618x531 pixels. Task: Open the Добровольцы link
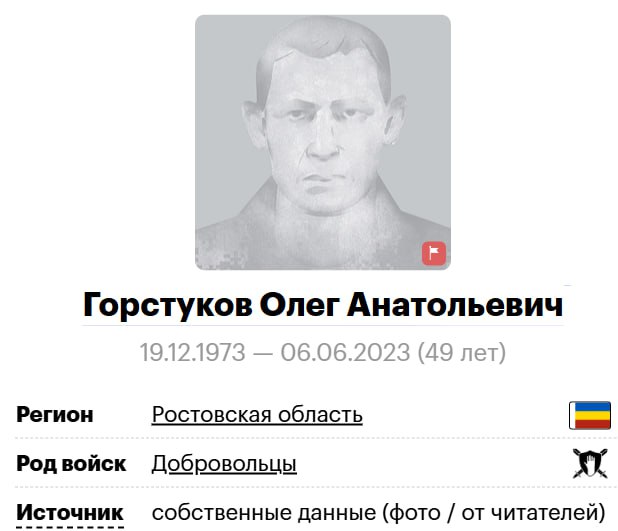tap(224, 464)
